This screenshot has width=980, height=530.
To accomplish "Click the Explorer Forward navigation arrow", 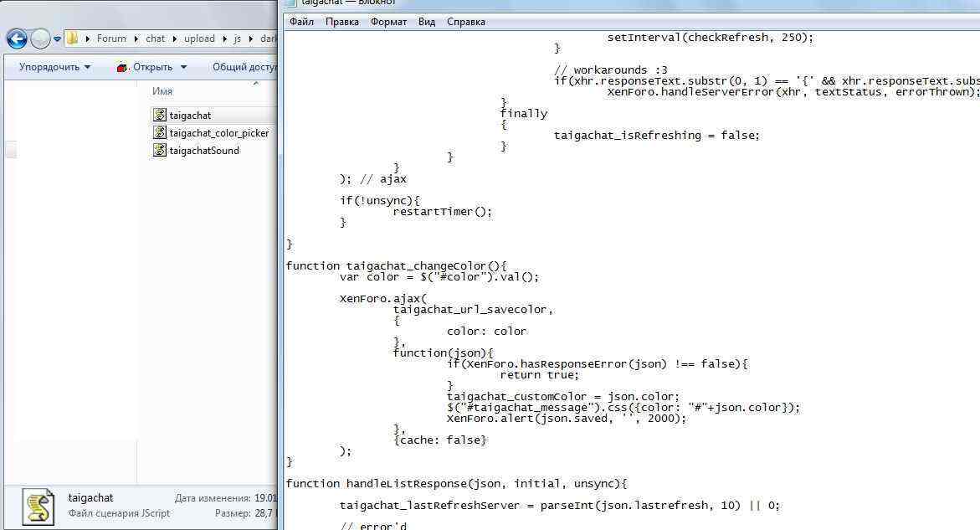I will [x=40, y=39].
